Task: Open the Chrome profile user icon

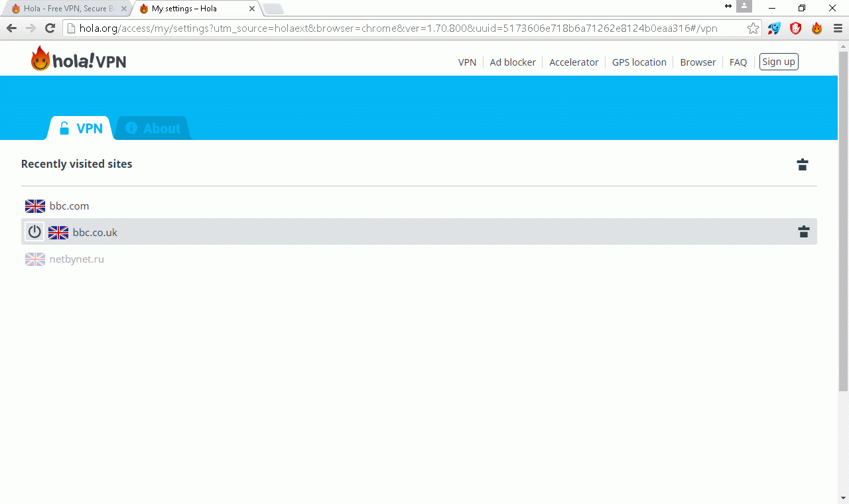Action: click(x=744, y=6)
